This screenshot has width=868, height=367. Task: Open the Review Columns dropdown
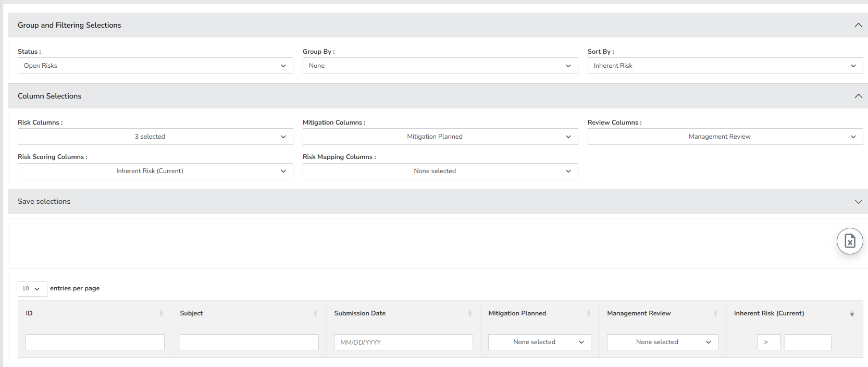click(x=725, y=137)
